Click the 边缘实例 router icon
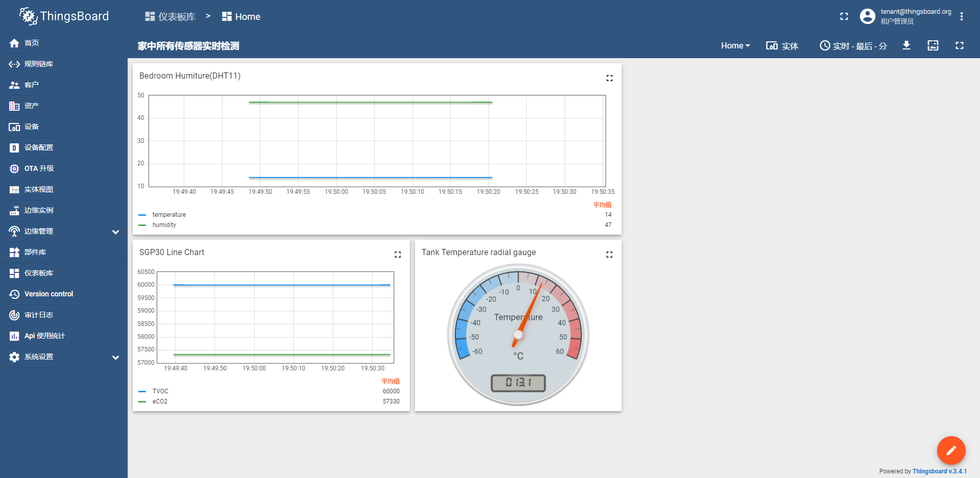The width and height of the screenshot is (980, 478). (14, 210)
